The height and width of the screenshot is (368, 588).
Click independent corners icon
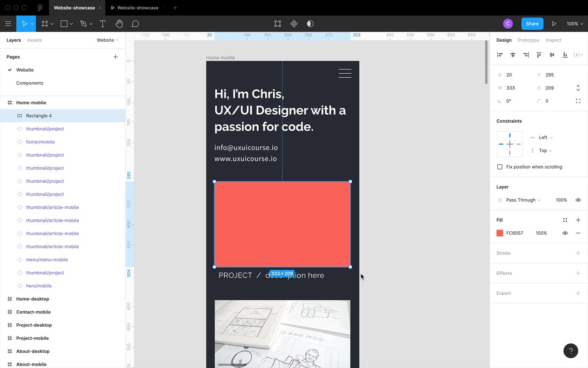pos(578,101)
